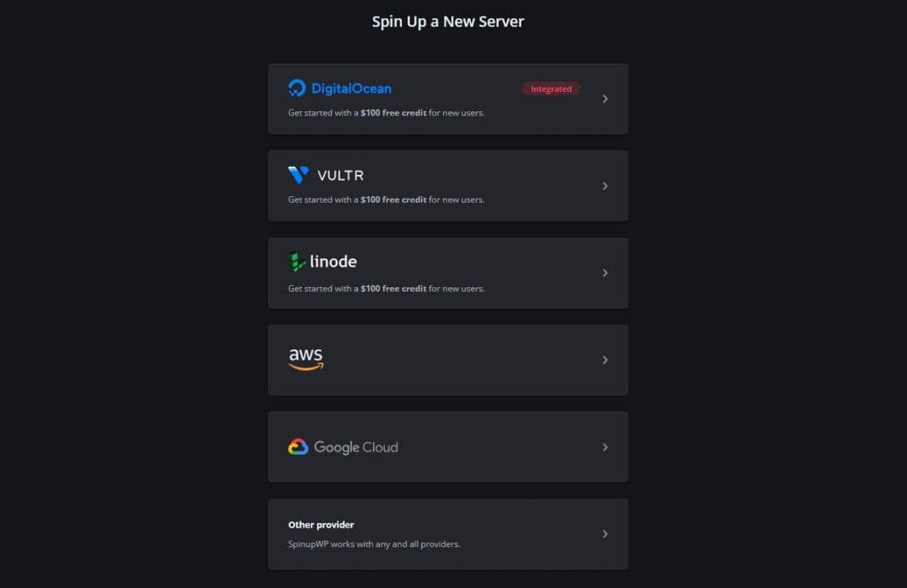Expand the Vultr provider chevron

[605, 186]
